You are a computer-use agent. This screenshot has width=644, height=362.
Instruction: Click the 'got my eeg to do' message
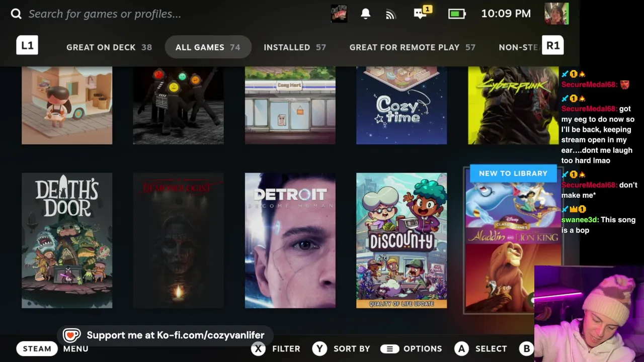(x=598, y=135)
